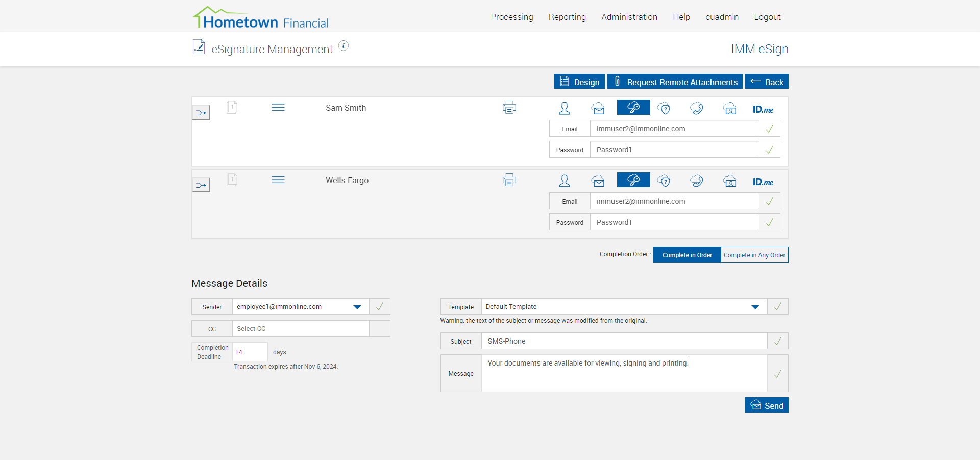Select in-person signer icon for Sam Smith
The height and width of the screenshot is (460, 980).
tap(565, 108)
